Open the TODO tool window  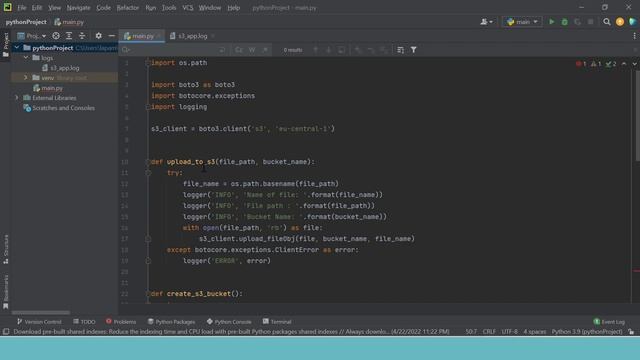(84, 322)
